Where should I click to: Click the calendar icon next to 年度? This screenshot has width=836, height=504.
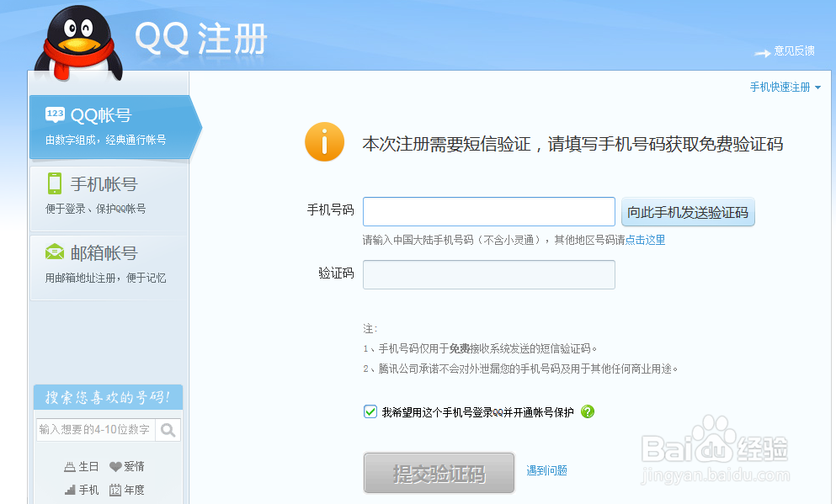click(115, 490)
